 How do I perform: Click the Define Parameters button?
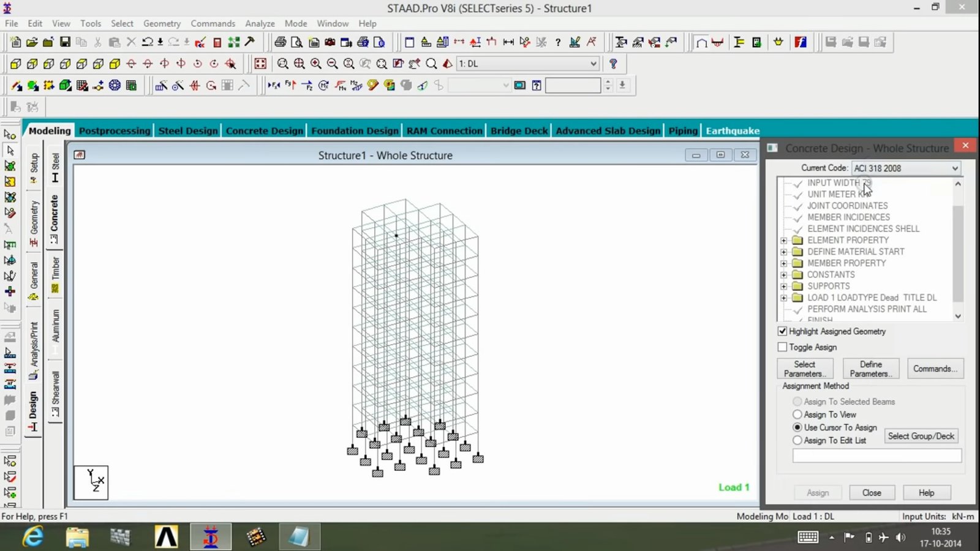870,369
